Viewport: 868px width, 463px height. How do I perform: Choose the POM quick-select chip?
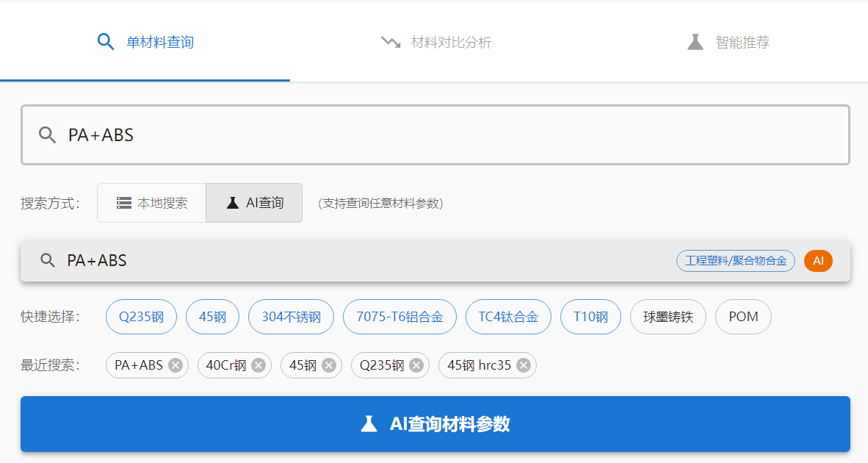[x=743, y=317]
